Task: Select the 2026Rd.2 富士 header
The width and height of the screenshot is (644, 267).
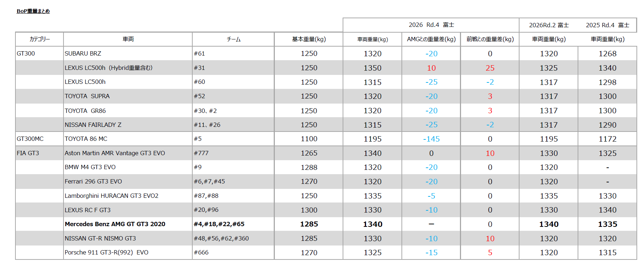Action: point(549,25)
